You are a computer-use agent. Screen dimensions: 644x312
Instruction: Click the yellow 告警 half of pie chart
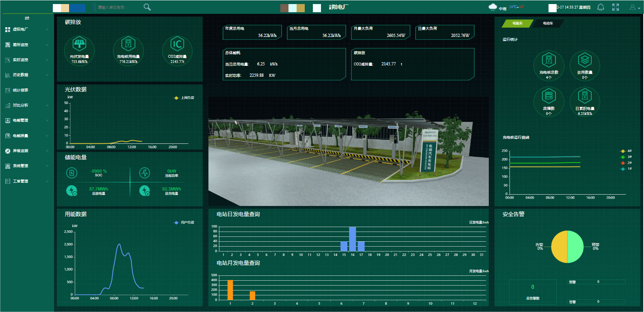(x=559, y=247)
